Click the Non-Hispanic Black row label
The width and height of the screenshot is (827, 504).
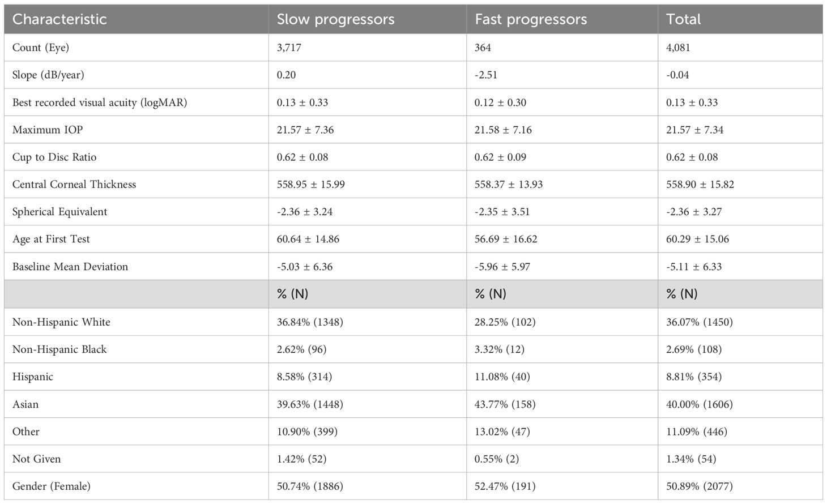[x=59, y=349]
